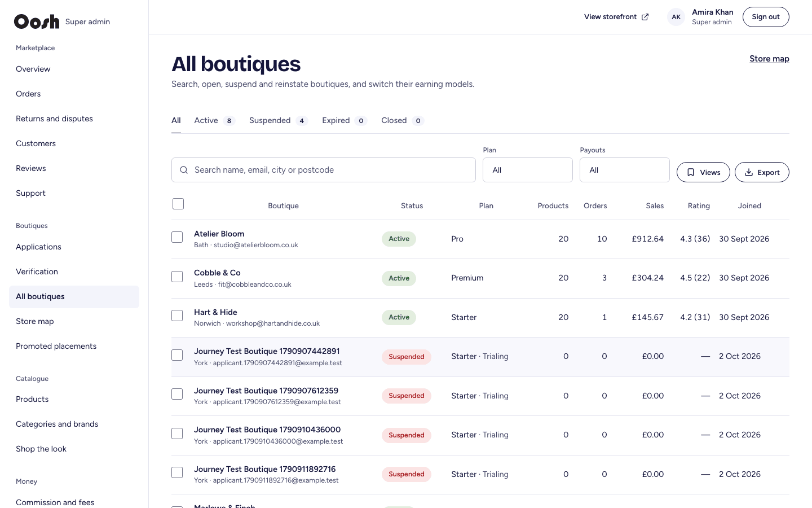Click the AK user avatar
Screen dimensions: 812x508
coord(676,17)
